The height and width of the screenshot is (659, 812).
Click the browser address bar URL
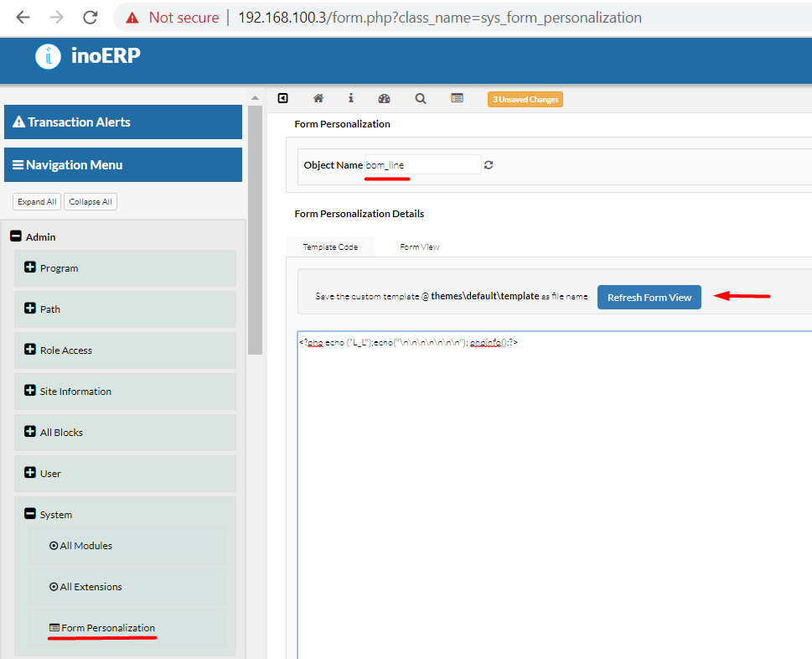[440, 18]
